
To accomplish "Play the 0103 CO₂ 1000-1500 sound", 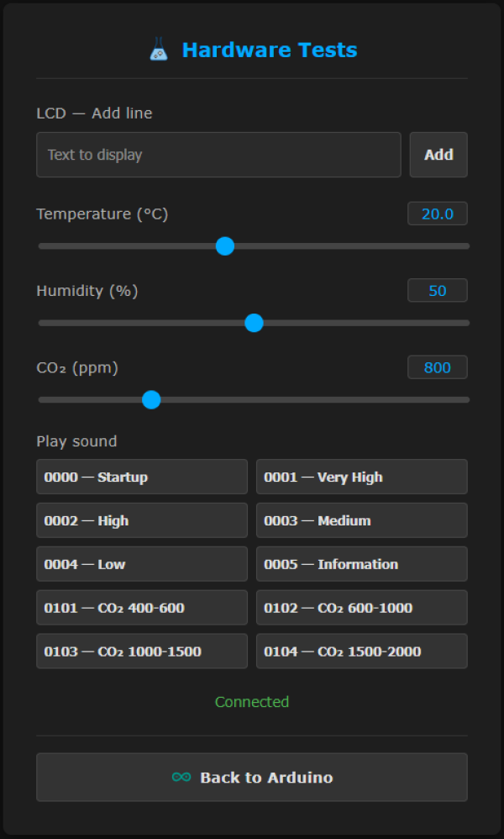I will [x=142, y=652].
